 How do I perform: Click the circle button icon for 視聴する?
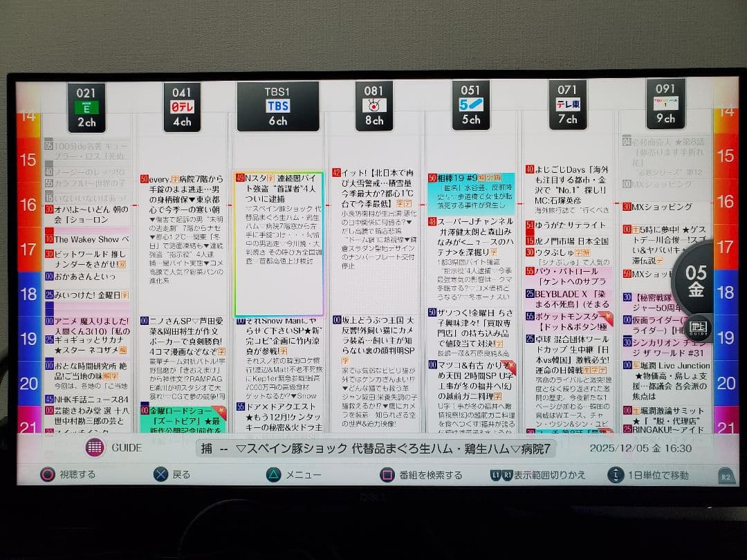tap(48, 474)
